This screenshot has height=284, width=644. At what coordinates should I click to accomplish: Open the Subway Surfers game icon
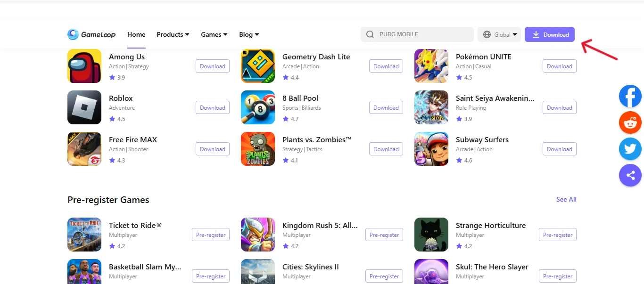coord(431,149)
